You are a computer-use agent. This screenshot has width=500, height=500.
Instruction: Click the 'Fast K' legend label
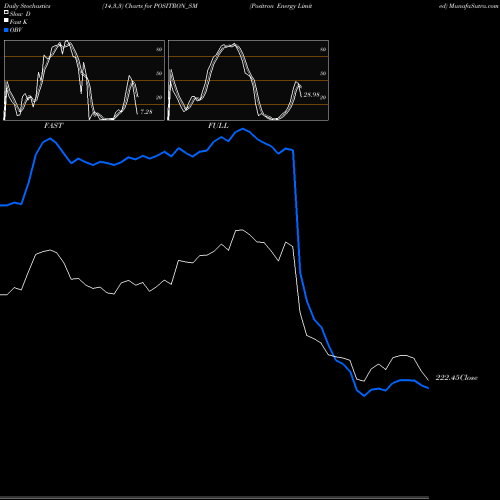pyautogui.click(x=19, y=22)
